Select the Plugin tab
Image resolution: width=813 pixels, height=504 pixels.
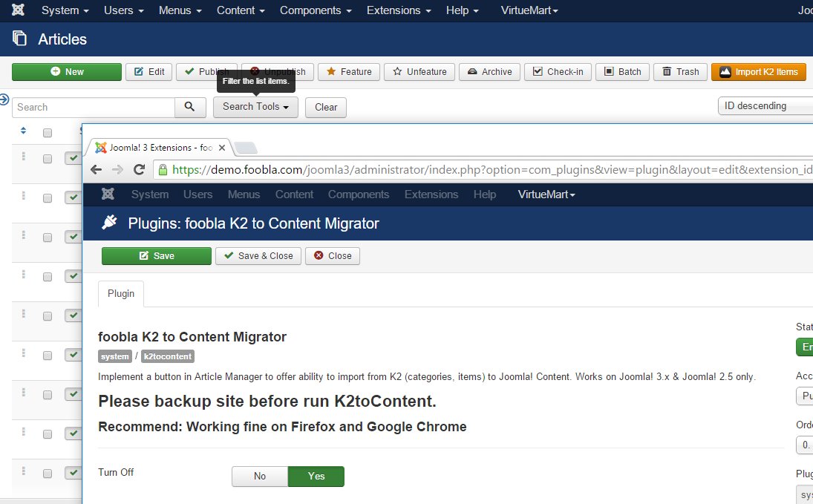pos(121,293)
